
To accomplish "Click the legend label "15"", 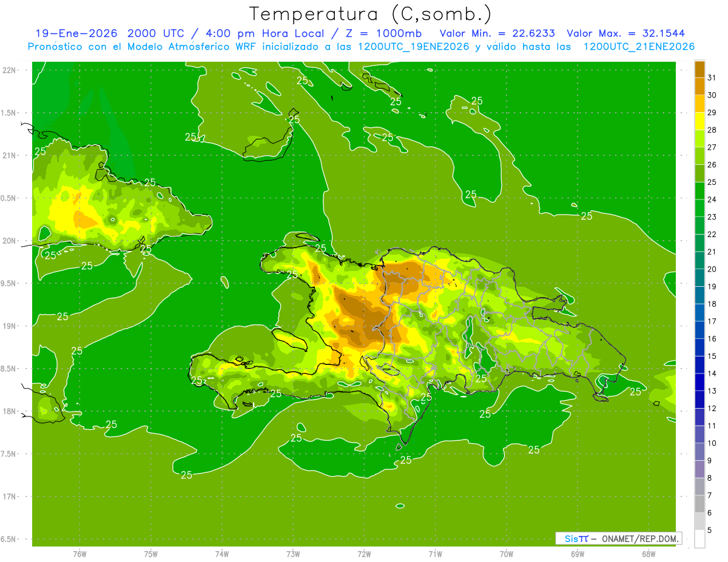I will [x=712, y=356].
